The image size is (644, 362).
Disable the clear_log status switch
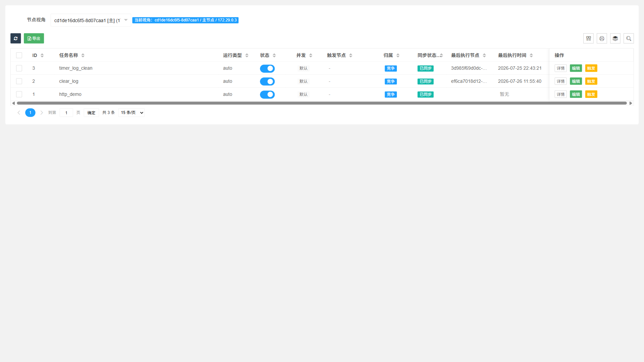(267, 81)
